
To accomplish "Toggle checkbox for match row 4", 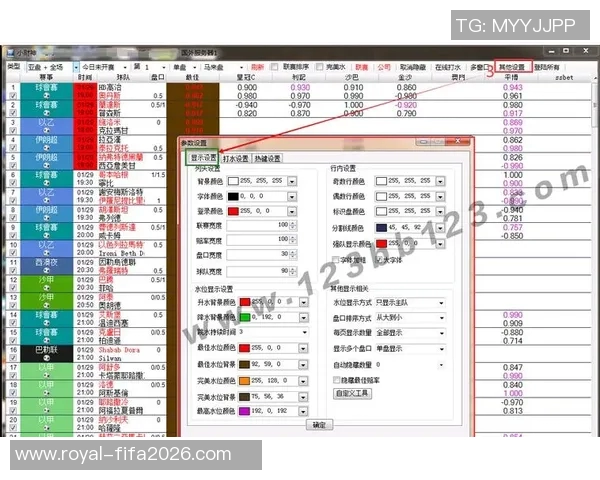I will pyautogui.click(x=13, y=148).
